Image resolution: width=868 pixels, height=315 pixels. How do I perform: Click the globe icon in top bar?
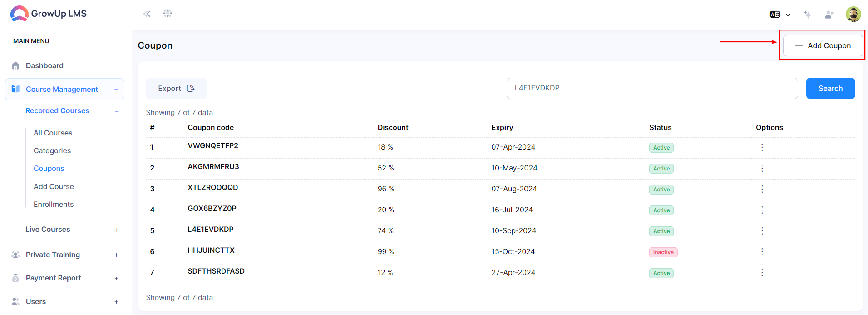coord(168,14)
